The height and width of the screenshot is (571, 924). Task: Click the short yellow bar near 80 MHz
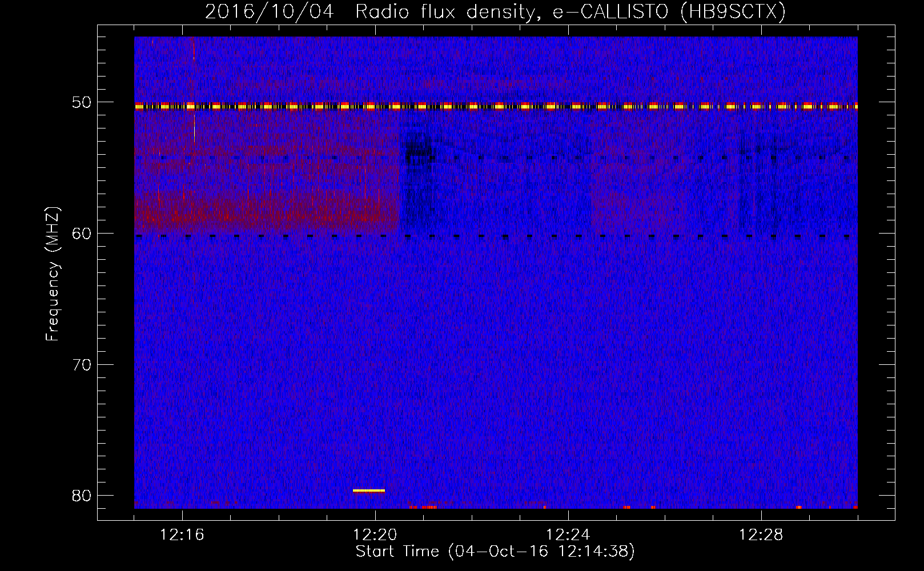pos(369,490)
